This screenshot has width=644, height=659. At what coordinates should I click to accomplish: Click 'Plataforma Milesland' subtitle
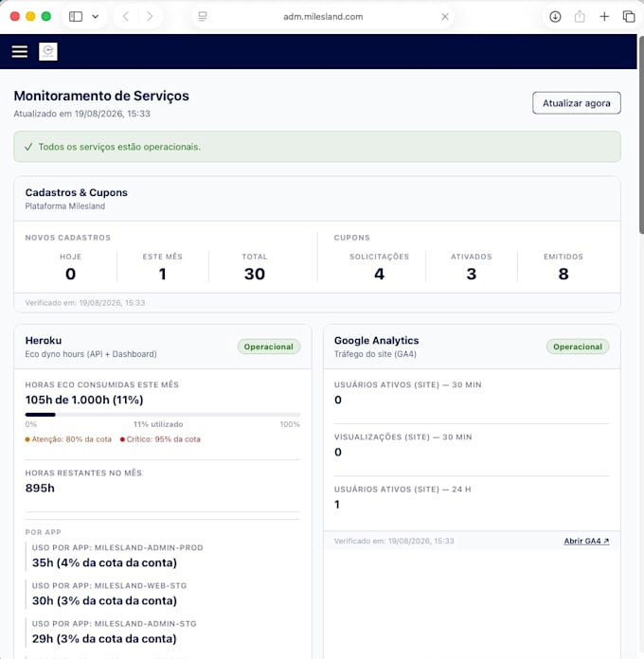pos(65,206)
